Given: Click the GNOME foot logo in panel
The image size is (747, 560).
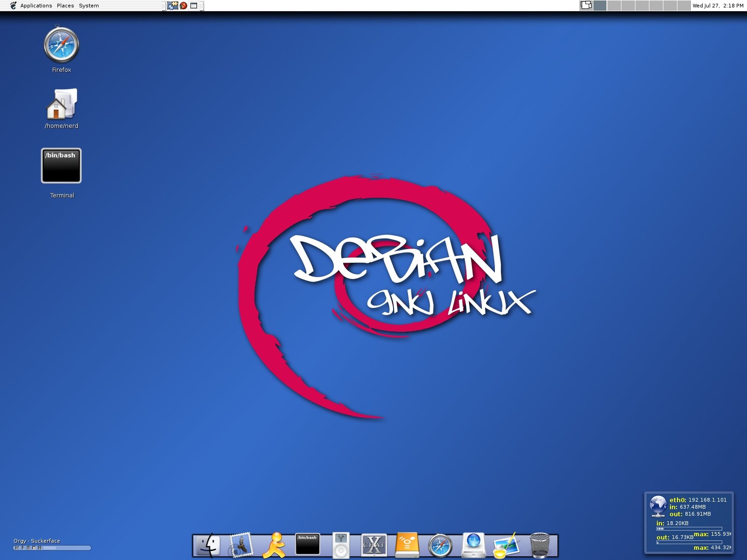Looking at the screenshot, I should pos(13,6).
